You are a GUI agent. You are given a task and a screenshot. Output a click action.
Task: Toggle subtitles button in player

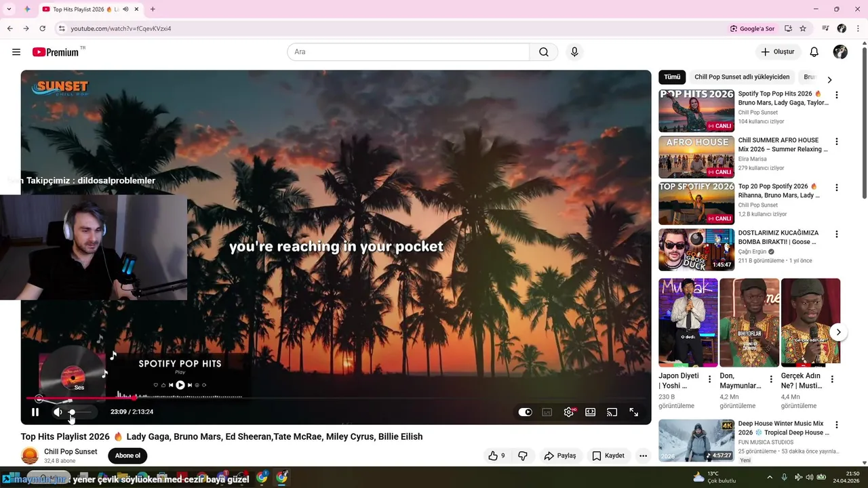[x=547, y=412]
